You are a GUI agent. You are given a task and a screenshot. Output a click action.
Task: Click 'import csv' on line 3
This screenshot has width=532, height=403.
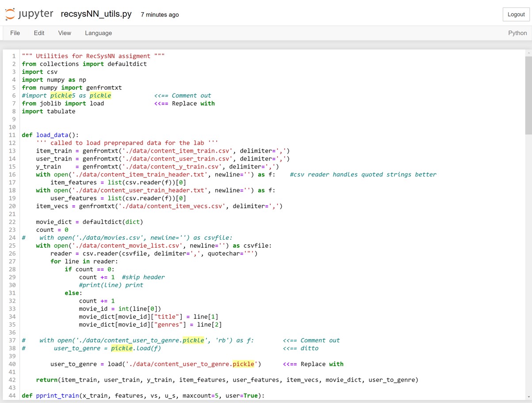[40, 72]
